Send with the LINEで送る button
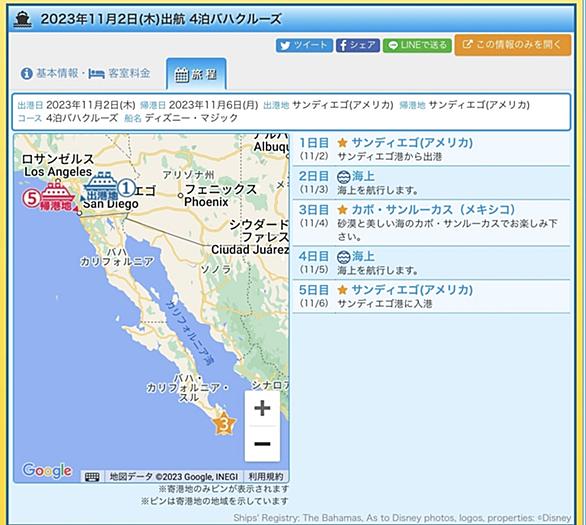The image size is (586, 525). [417, 46]
